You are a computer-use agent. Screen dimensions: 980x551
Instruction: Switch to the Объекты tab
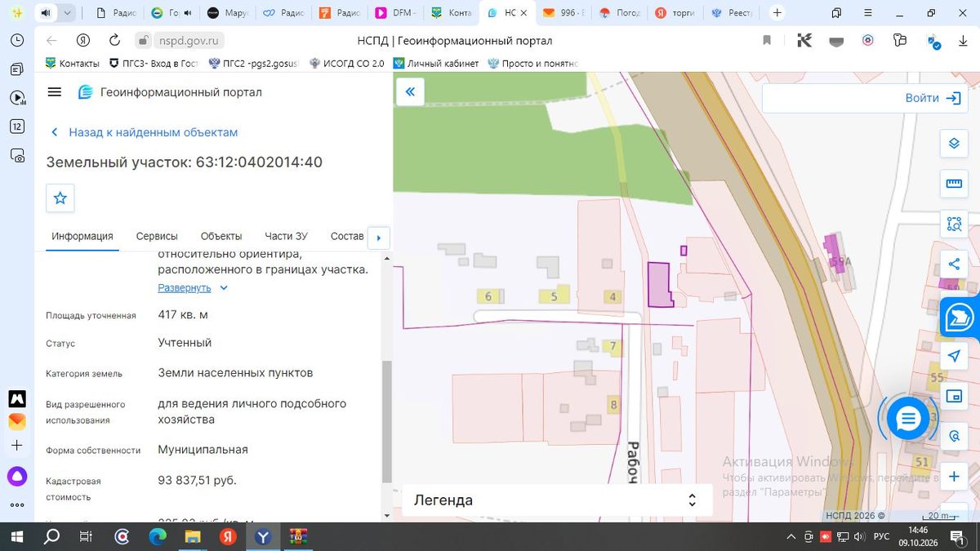[x=221, y=236]
